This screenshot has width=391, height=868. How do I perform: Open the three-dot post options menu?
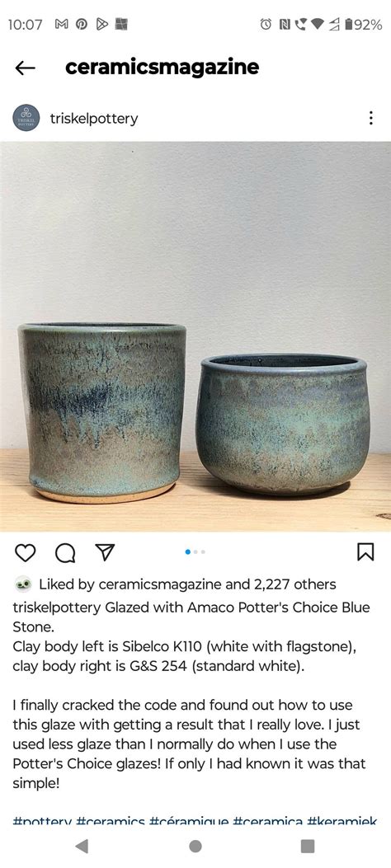(x=370, y=118)
